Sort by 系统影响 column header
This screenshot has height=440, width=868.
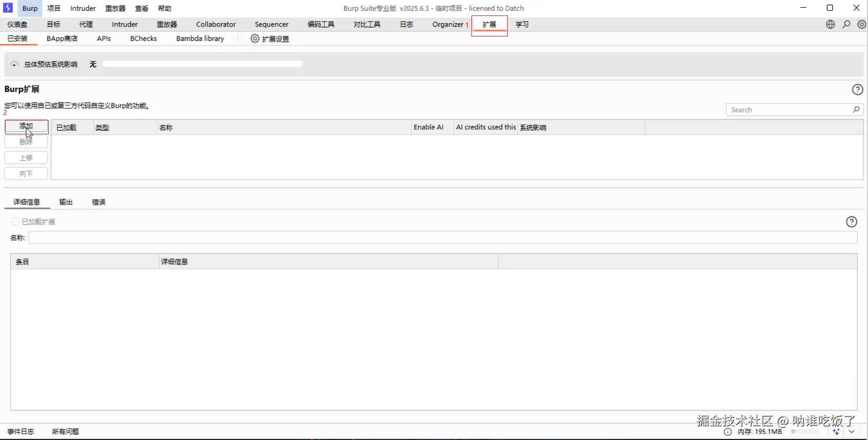click(x=581, y=127)
